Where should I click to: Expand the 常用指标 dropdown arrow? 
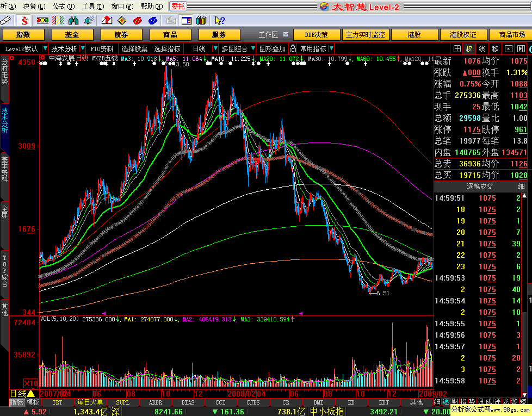(331, 48)
